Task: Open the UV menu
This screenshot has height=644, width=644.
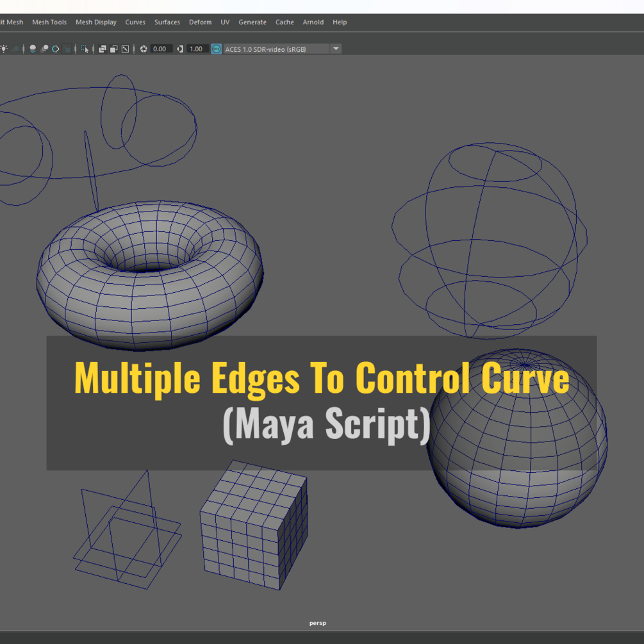Action: [x=225, y=22]
